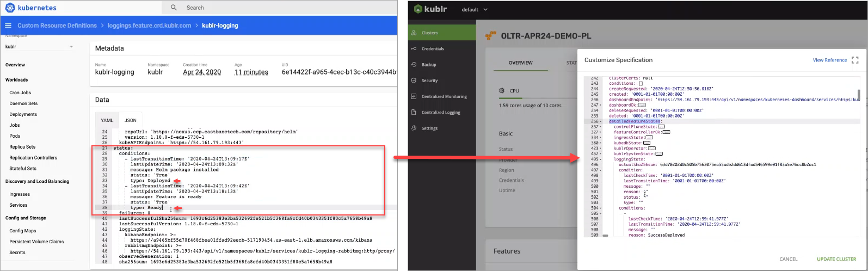Open Backup in Kublr sidebar menu

442,64
